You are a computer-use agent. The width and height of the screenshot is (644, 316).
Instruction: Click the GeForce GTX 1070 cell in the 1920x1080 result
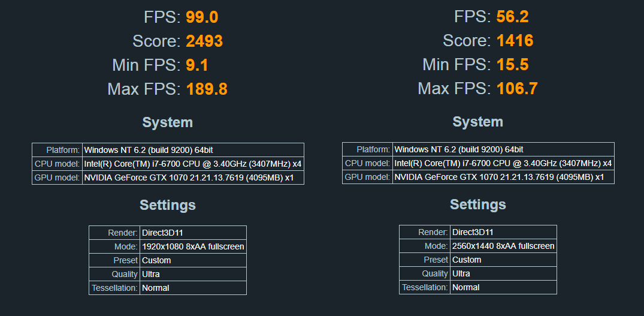point(193,177)
